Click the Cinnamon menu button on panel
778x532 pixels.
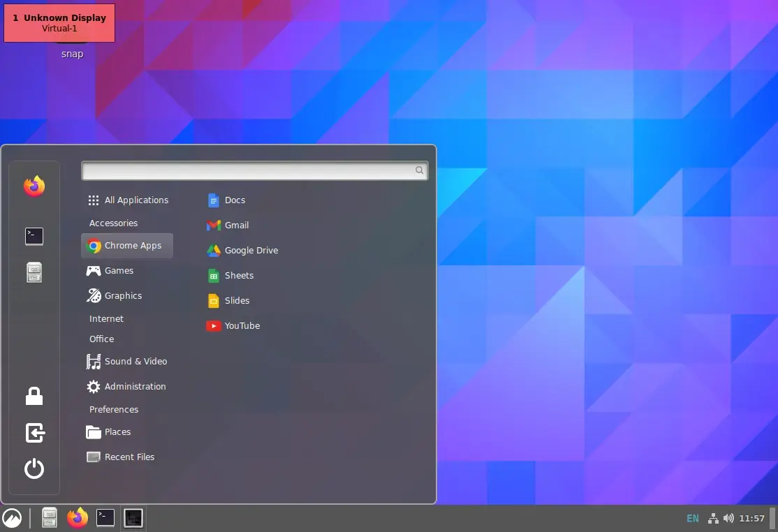(12, 519)
